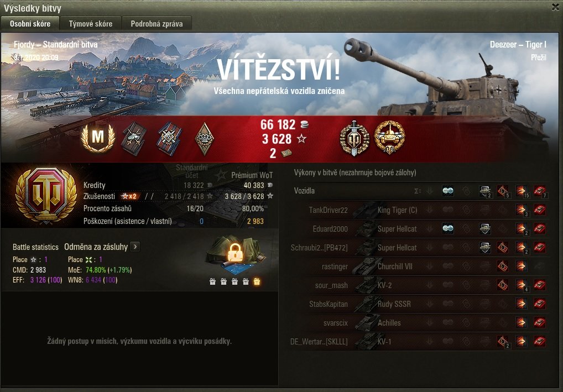Expand Odměna za zásluhy arrow

point(135,247)
